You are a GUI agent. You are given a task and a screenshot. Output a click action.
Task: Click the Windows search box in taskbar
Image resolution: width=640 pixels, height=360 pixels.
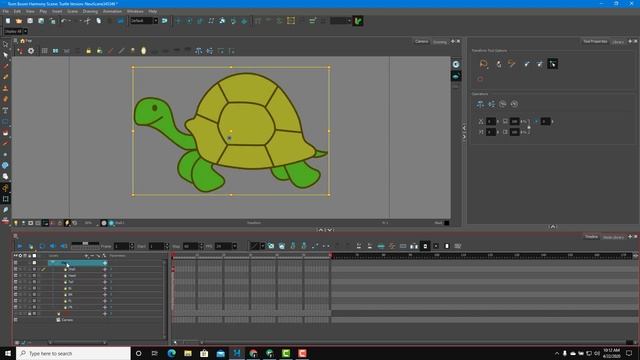coord(73,353)
